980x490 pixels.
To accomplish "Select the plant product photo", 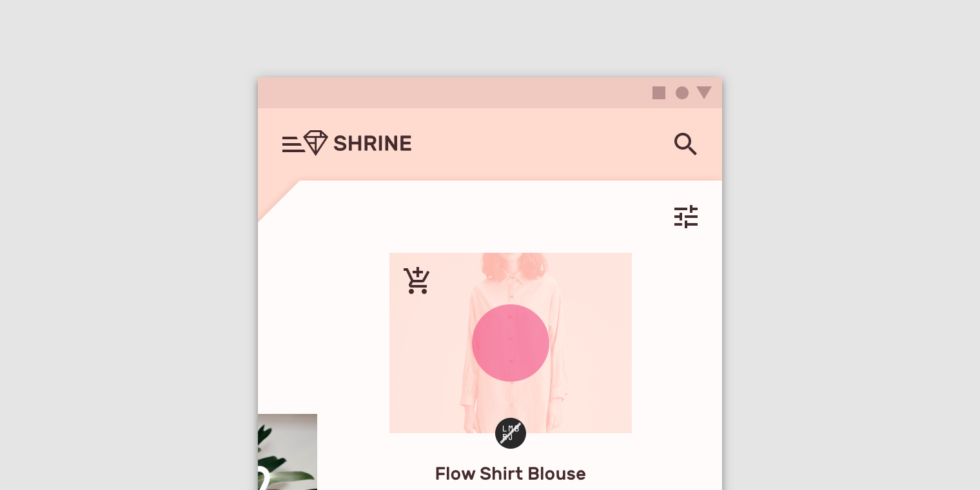I will [288, 452].
